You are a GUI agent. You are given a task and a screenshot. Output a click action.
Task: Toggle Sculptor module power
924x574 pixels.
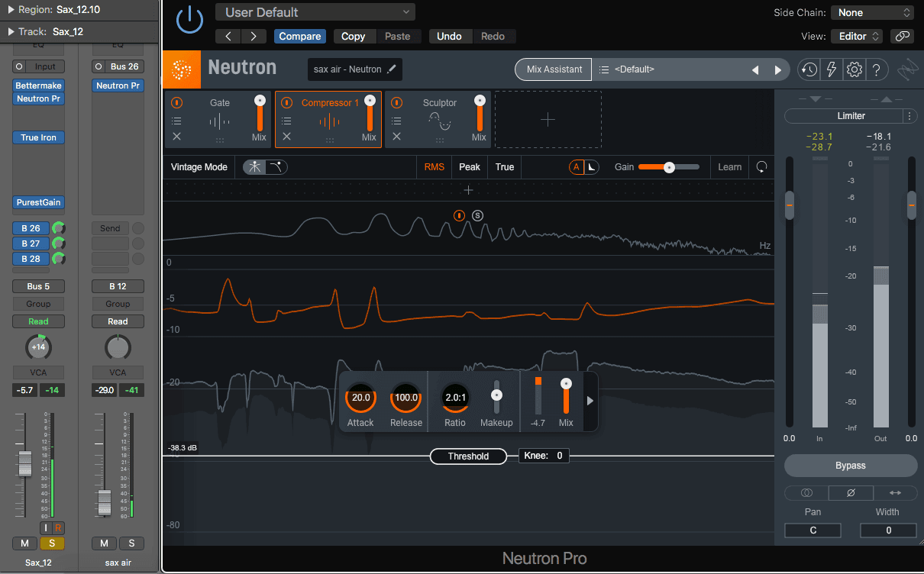[x=396, y=102]
